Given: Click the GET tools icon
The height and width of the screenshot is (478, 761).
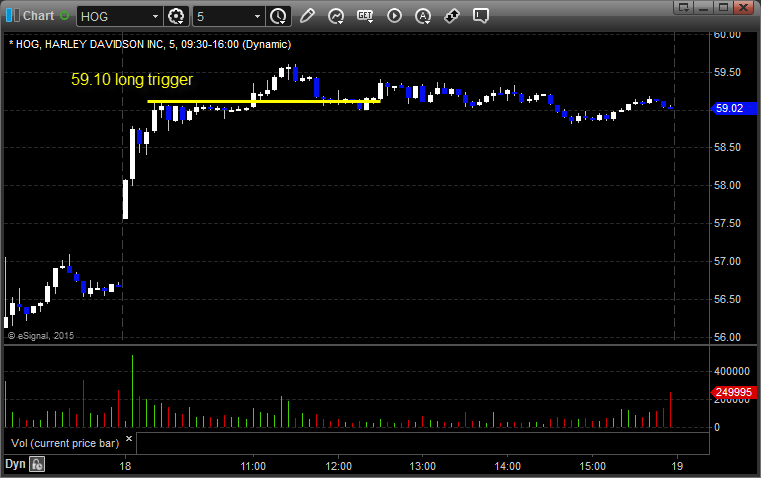Looking at the screenshot, I should [365, 16].
